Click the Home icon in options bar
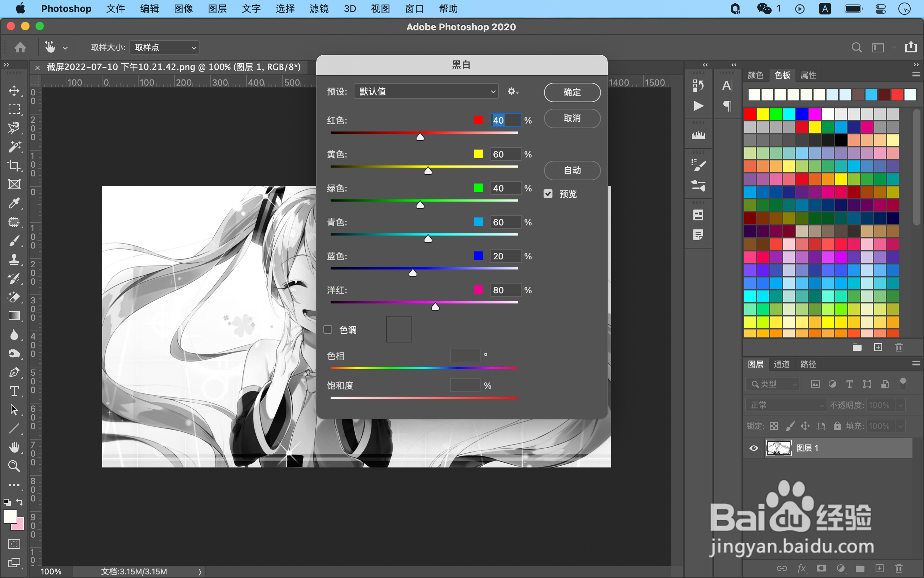924x578 pixels. (20, 47)
